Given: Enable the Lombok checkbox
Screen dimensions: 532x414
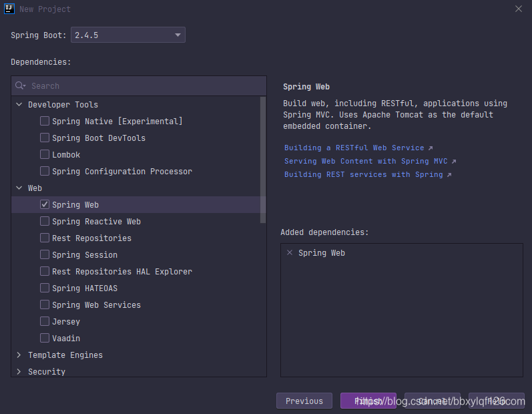Looking at the screenshot, I should (45, 155).
